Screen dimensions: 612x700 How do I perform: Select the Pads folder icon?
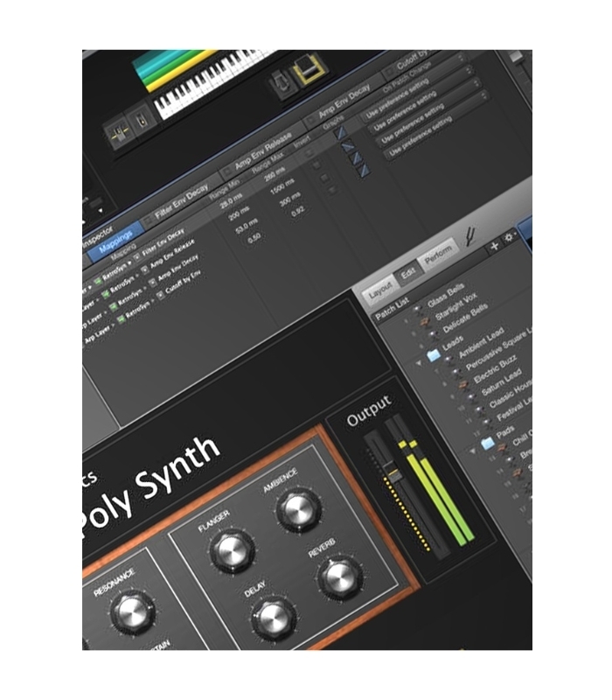coord(488,444)
